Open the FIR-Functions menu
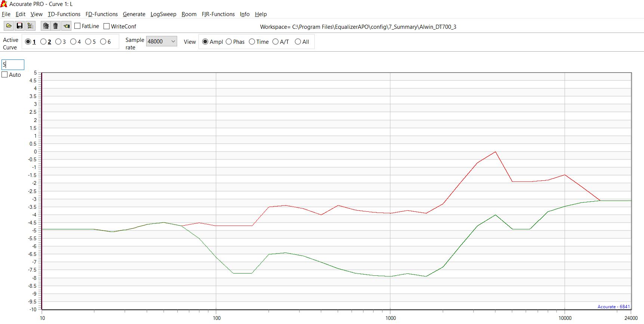Screen dimensions: 644x324 pyautogui.click(x=218, y=14)
